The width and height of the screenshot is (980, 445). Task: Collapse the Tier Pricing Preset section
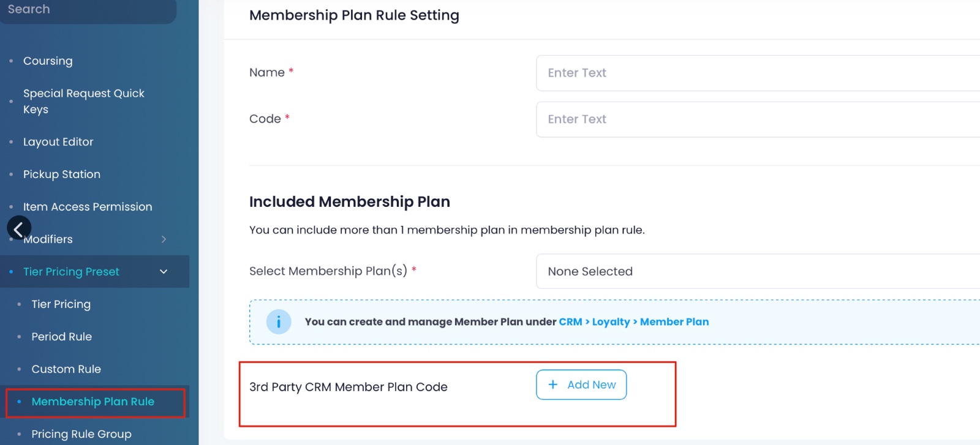pos(163,271)
